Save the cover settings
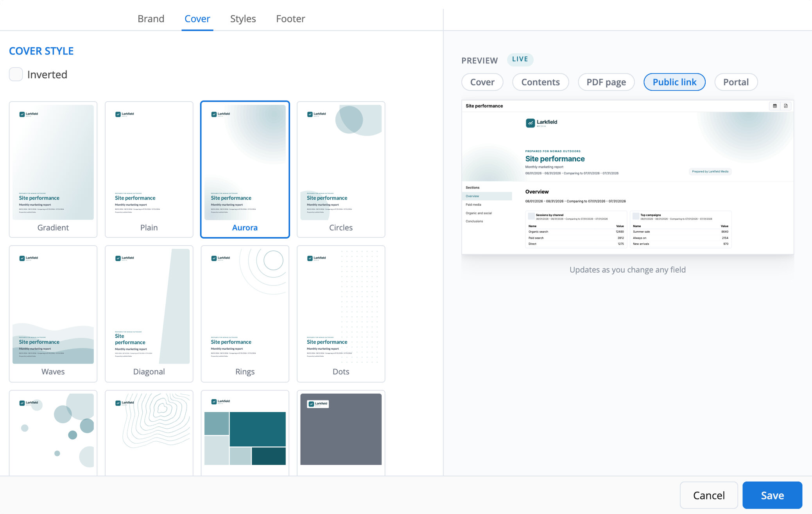Image resolution: width=812 pixels, height=514 pixels. tap(773, 495)
